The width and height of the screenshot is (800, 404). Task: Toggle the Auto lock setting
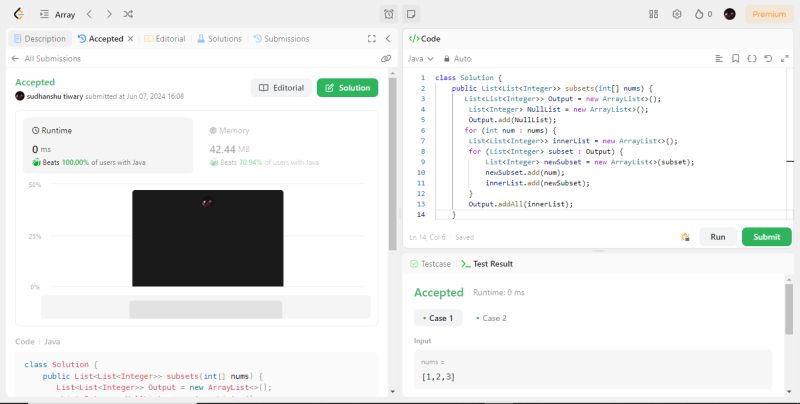pyautogui.click(x=458, y=59)
